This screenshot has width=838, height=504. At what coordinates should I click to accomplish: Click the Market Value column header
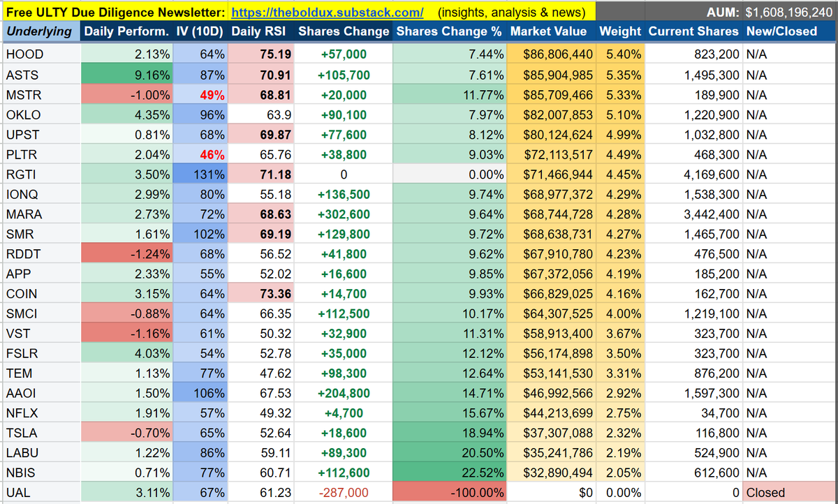point(551,31)
